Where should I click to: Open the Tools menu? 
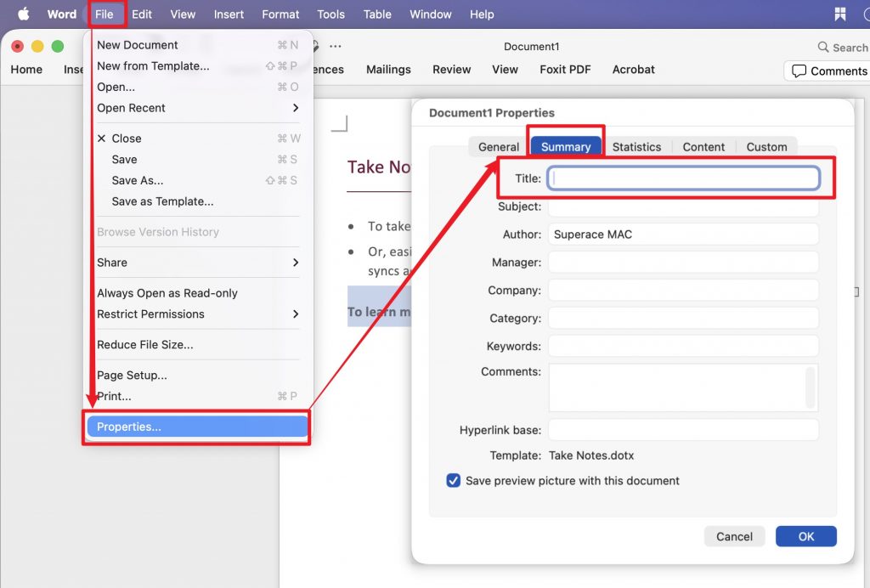tap(330, 14)
